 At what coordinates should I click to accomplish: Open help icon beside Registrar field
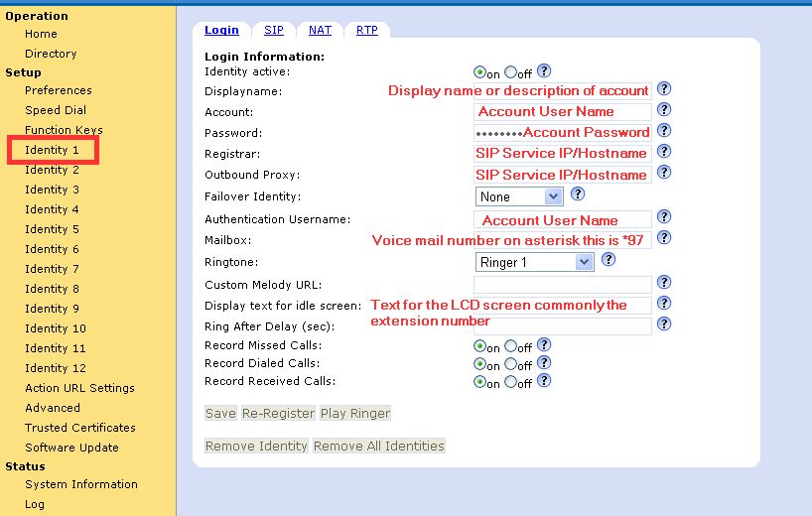click(664, 151)
